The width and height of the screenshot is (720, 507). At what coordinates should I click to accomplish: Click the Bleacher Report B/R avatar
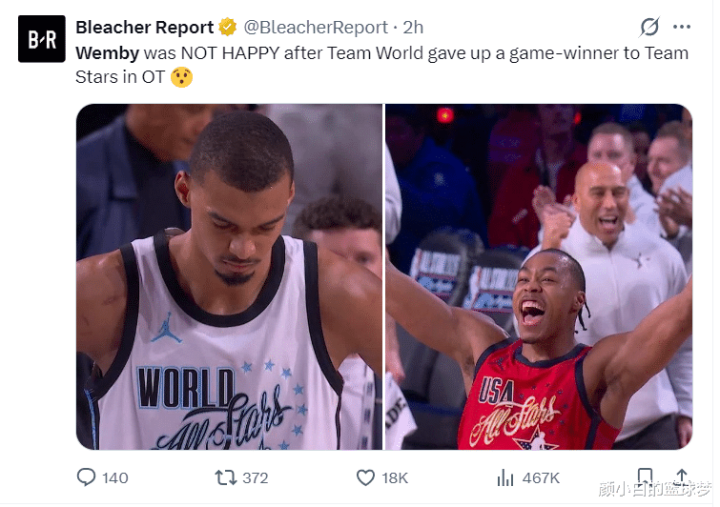(x=42, y=39)
